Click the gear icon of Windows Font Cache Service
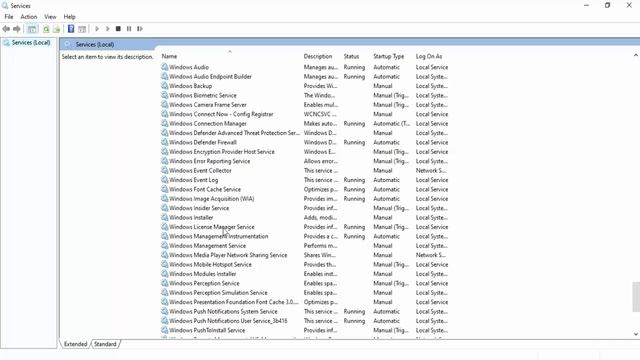Viewport: 640px width, 360px height. click(x=164, y=189)
